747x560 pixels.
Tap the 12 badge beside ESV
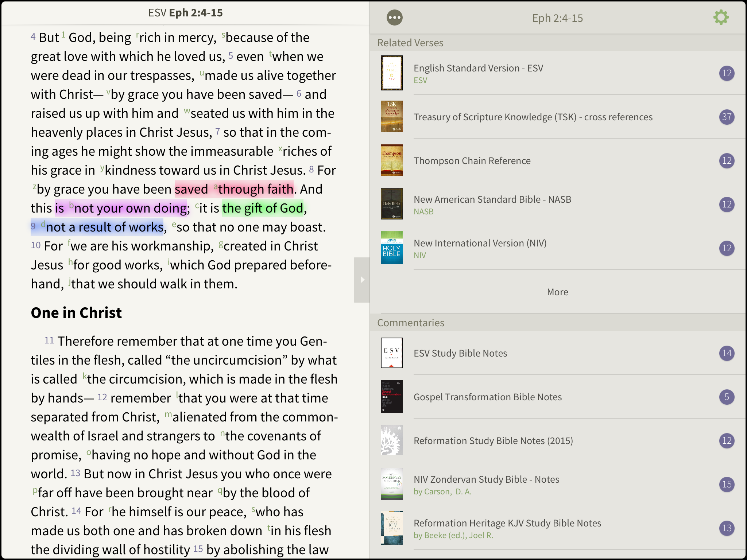coord(727,73)
